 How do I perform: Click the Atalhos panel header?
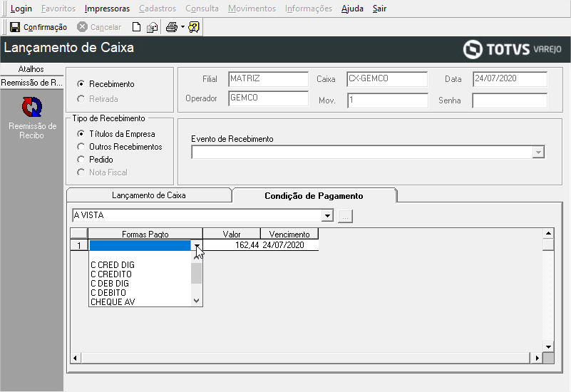click(31, 69)
